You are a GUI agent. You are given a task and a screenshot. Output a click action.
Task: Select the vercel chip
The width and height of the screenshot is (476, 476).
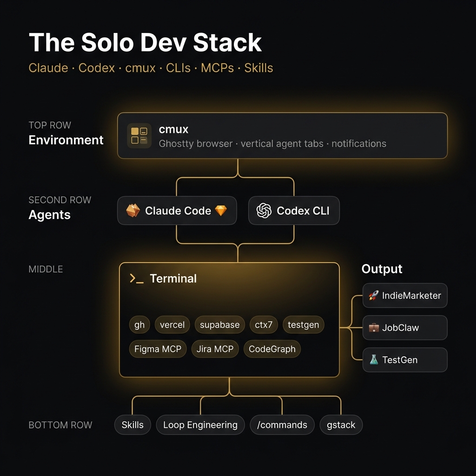172,324
